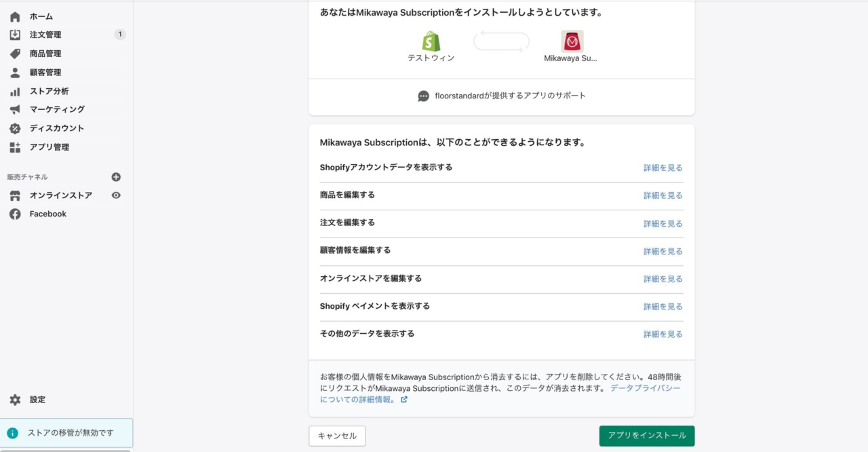Image resolution: width=868 pixels, height=452 pixels.
Task: Click floorstandard app support link
Action: (x=510, y=96)
